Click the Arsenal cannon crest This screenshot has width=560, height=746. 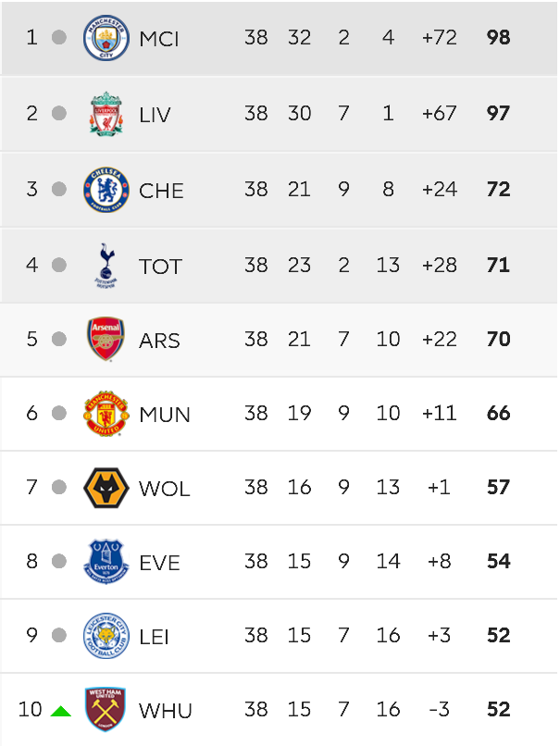pos(106,340)
